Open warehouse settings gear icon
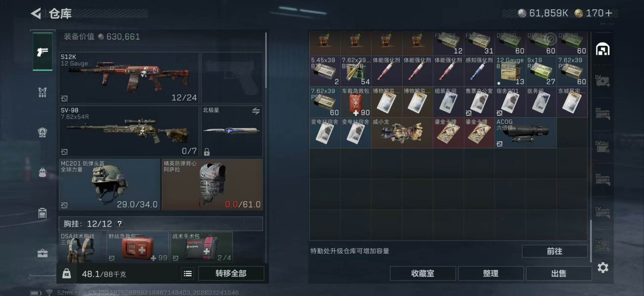 [x=603, y=268]
